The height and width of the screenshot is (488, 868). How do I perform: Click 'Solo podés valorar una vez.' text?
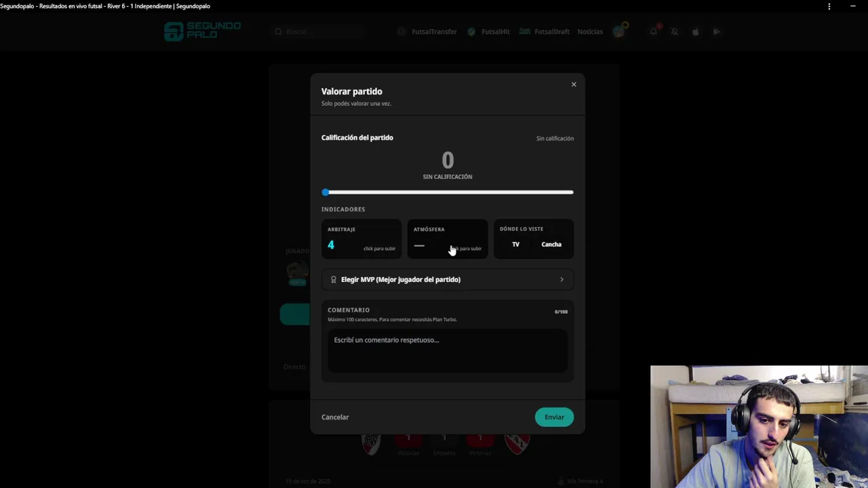click(x=357, y=104)
